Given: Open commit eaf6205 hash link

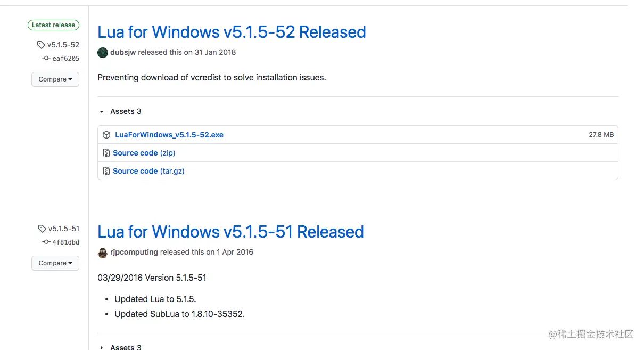Looking at the screenshot, I should click(x=65, y=59).
